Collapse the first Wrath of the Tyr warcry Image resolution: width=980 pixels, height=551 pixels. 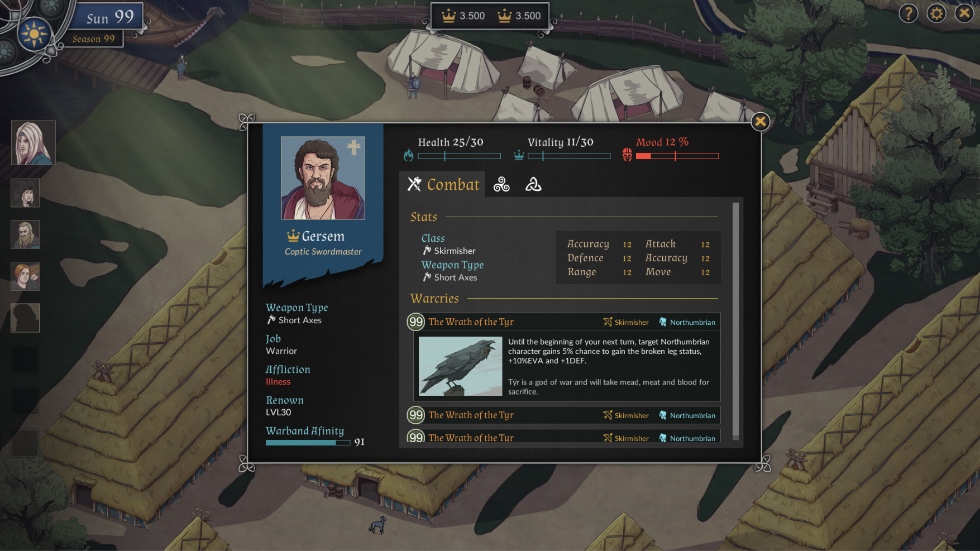pyautogui.click(x=564, y=322)
